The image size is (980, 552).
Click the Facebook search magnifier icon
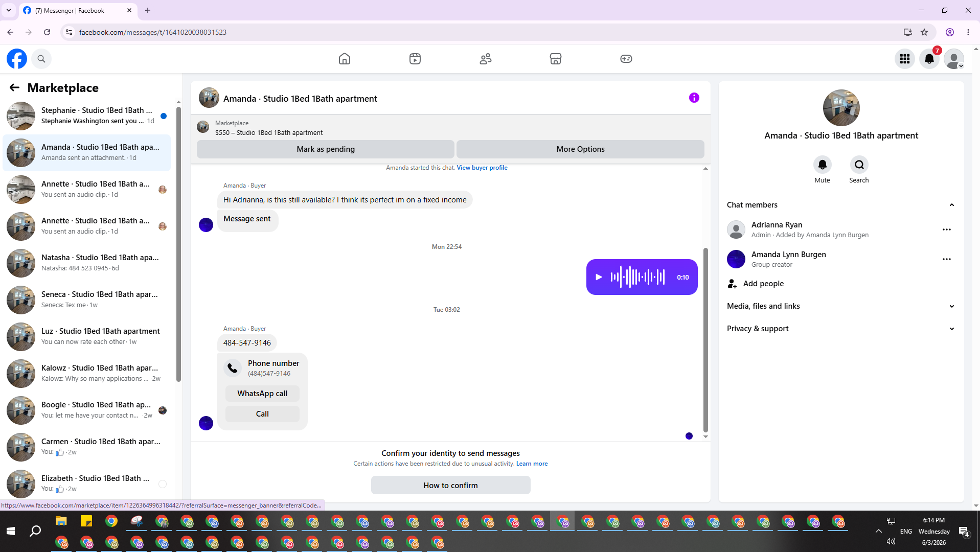click(41, 59)
